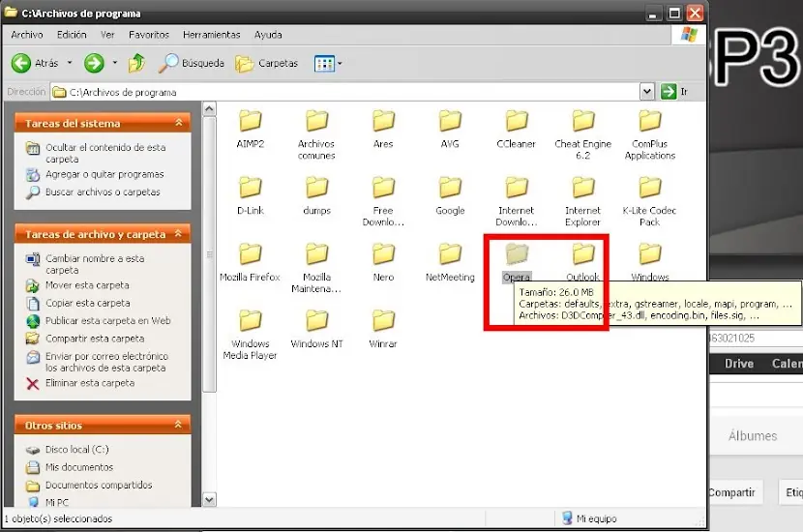Click the green forward arrow button

[94, 64]
